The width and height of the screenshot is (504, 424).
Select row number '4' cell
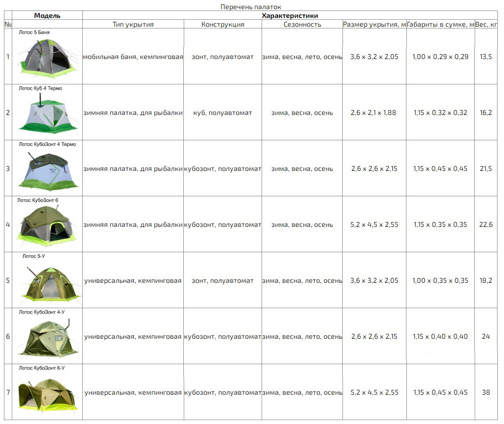[x=8, y=224]
